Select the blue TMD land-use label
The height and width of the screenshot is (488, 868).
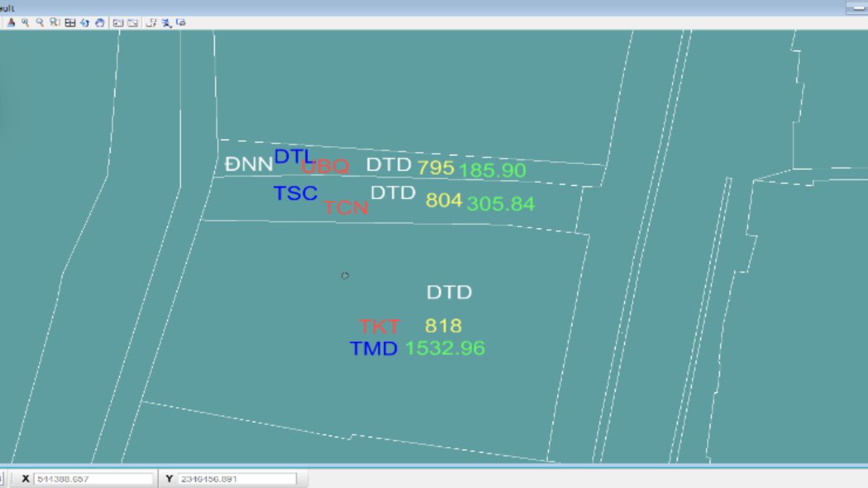coord(374,349)
